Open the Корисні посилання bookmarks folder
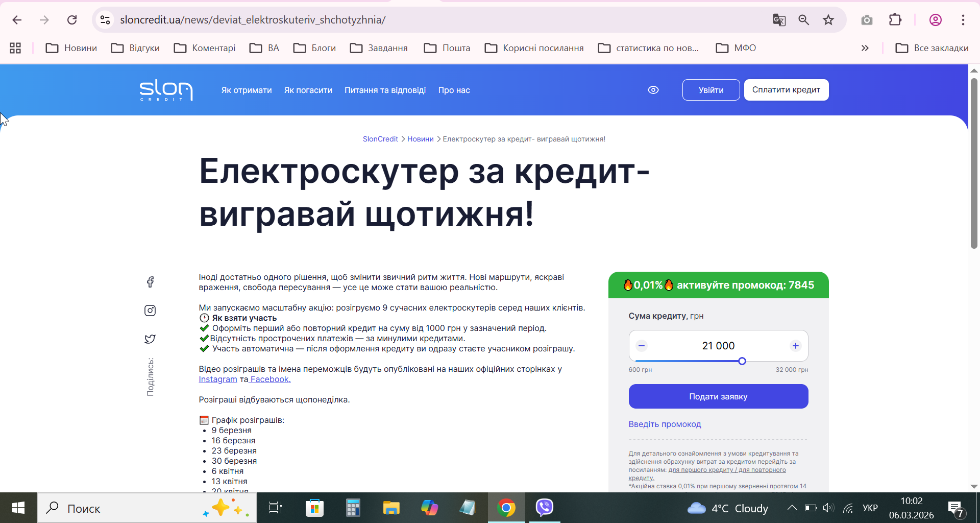Image resolution: width=980 pixels, height=523 pixels. 534,48
